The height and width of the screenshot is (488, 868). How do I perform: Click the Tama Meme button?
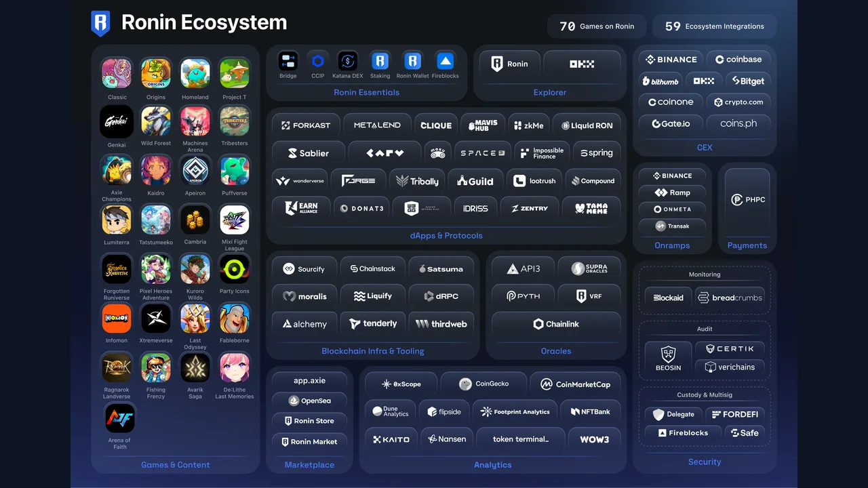[x=592, y=209]
